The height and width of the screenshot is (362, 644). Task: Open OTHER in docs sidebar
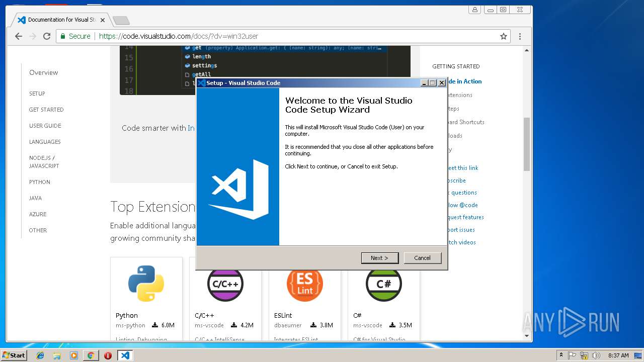pos(38,230)
